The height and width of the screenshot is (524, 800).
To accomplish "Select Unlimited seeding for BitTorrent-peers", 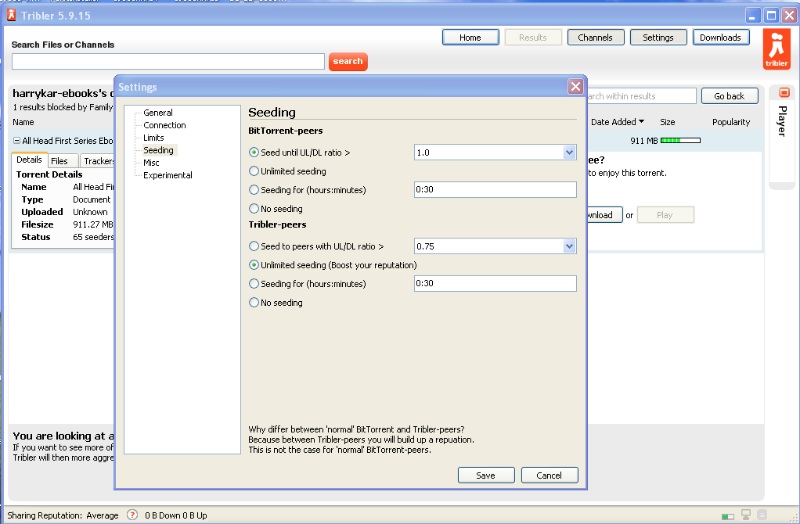I will click(x=254, y=171).
